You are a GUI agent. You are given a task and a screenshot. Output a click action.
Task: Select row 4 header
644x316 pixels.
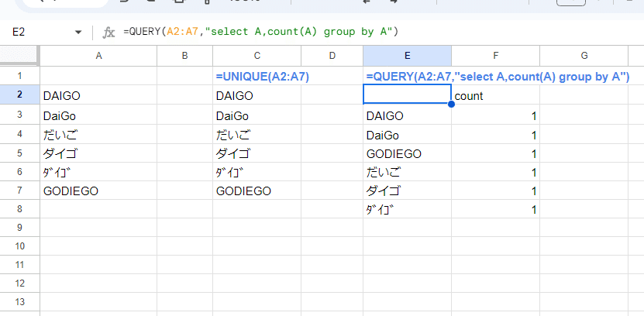tap(19, 134)
